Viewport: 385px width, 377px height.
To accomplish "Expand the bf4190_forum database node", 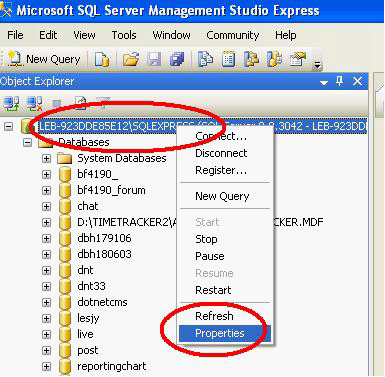I will [46, 190].
